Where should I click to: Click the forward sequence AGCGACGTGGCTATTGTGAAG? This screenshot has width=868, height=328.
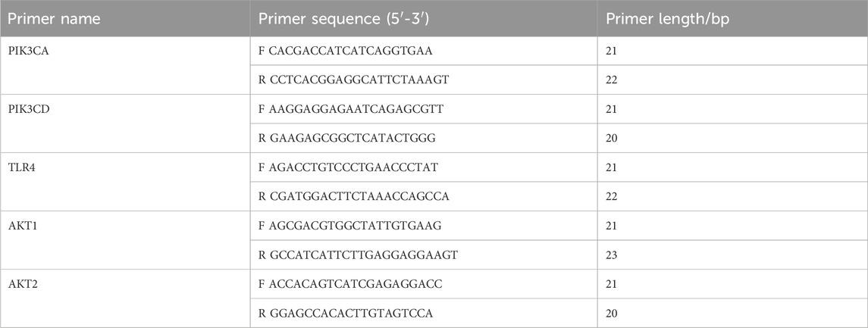tap(355, 226)
